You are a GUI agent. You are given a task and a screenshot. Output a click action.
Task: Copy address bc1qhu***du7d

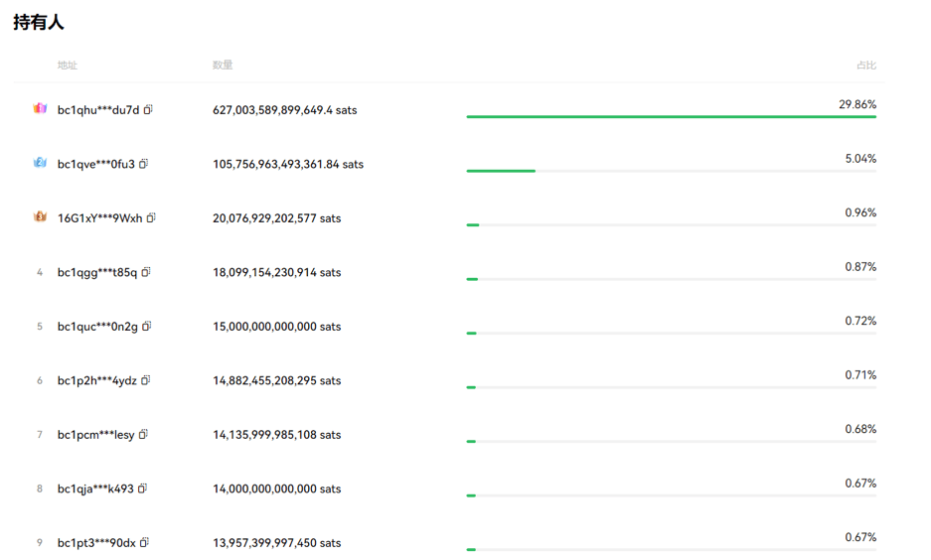(x=148, y=110)
